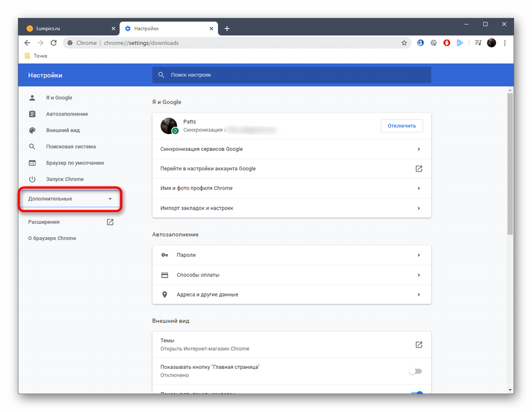Click the Поиск настроек search field
532x412 pixels.
[x=291, y=75]
